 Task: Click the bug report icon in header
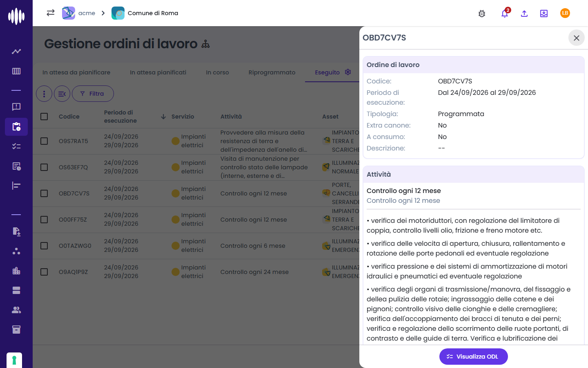click(482, 13)
